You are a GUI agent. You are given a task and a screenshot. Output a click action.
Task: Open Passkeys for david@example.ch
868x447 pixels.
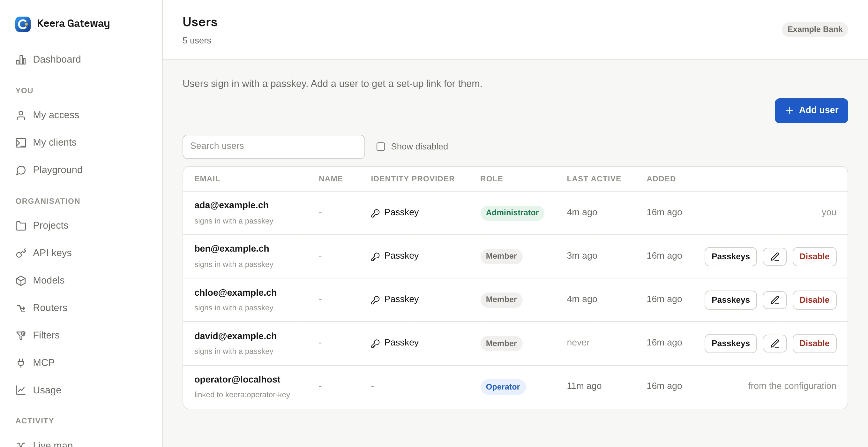click(730, 344)
